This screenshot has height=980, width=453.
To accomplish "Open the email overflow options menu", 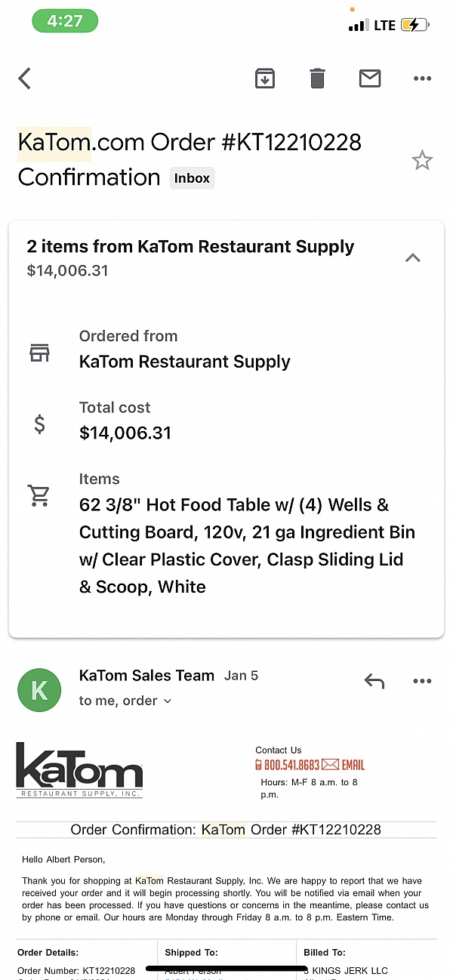I will click(422, 78).
